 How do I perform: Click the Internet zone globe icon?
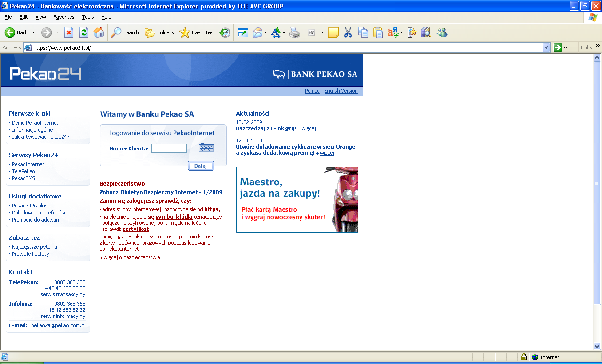click(x=535, y=357)
